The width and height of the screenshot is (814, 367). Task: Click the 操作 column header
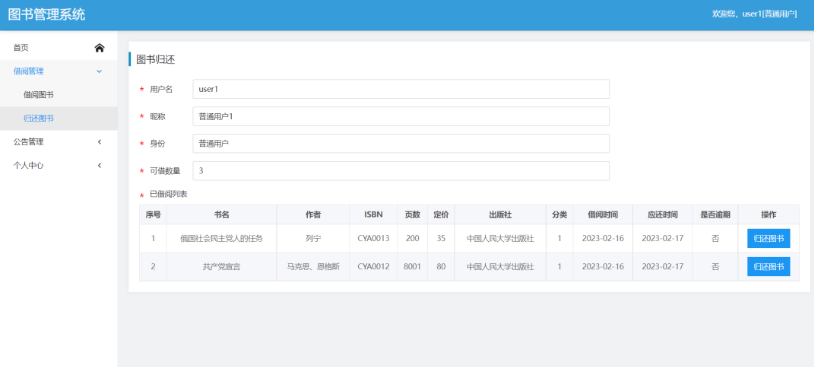click(769, 214)
